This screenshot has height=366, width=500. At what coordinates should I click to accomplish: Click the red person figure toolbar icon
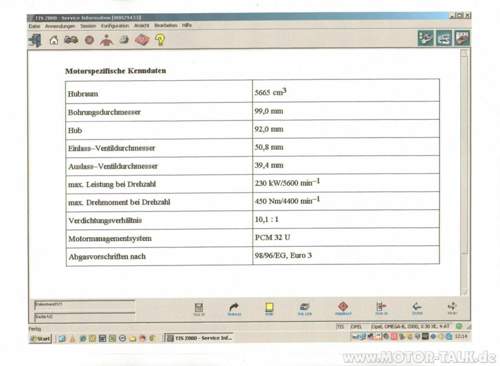tap(106, 40)
